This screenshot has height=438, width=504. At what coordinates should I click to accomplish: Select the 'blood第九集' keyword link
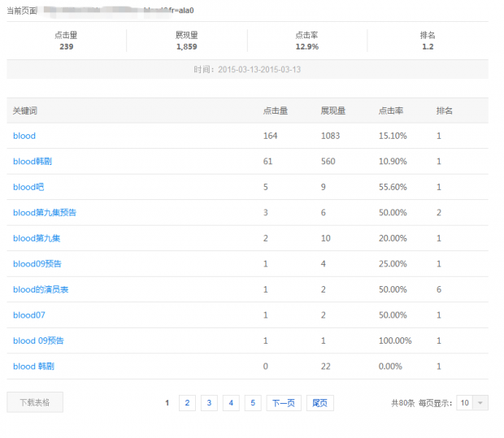point(37,238)
